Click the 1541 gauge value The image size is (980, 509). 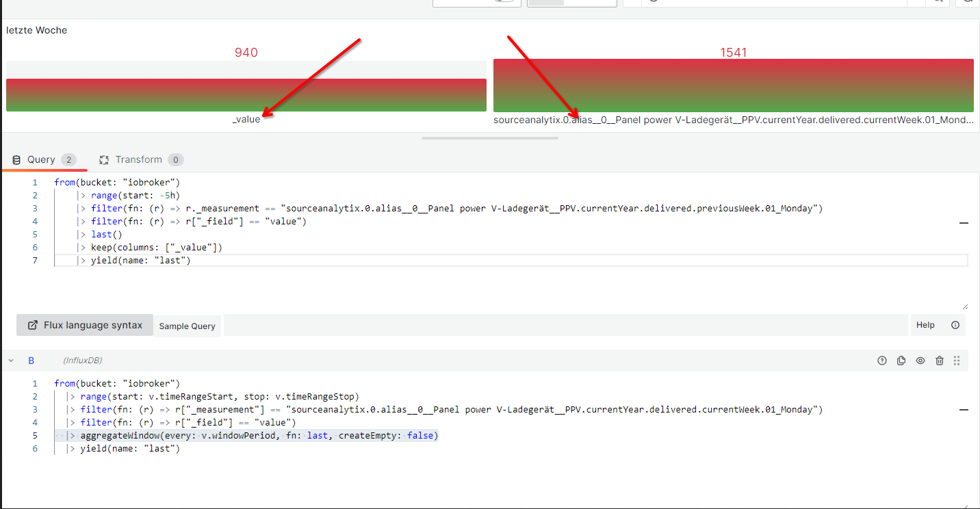coord(734,53)
